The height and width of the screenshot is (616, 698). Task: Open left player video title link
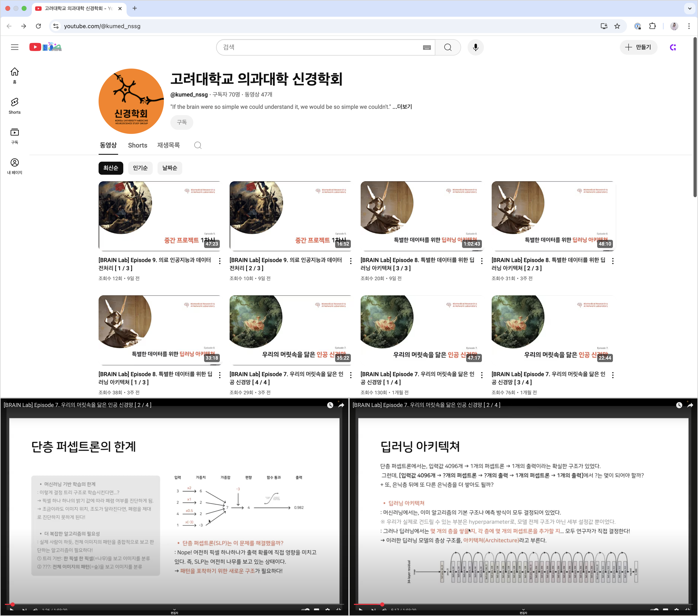tap(78, 405)
